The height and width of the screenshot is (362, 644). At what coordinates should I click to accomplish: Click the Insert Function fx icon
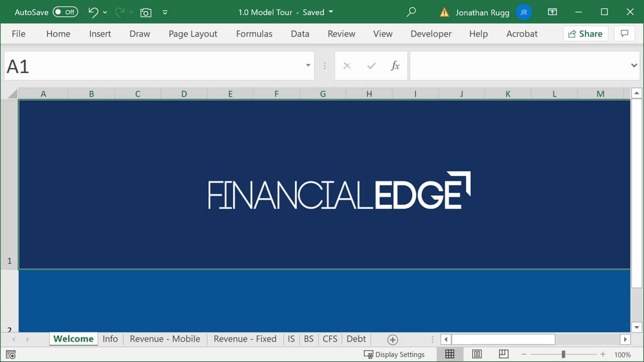click(396, 66)
